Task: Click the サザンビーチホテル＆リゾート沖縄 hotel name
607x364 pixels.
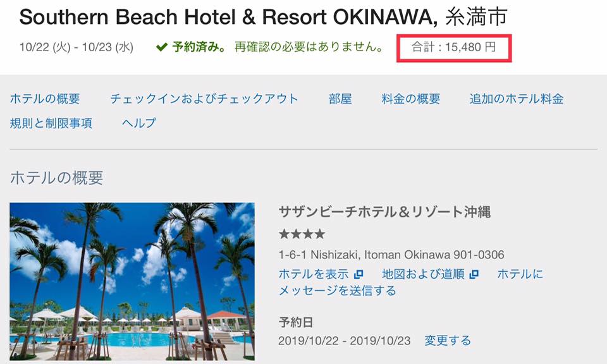Action: (x=385, y=212)
